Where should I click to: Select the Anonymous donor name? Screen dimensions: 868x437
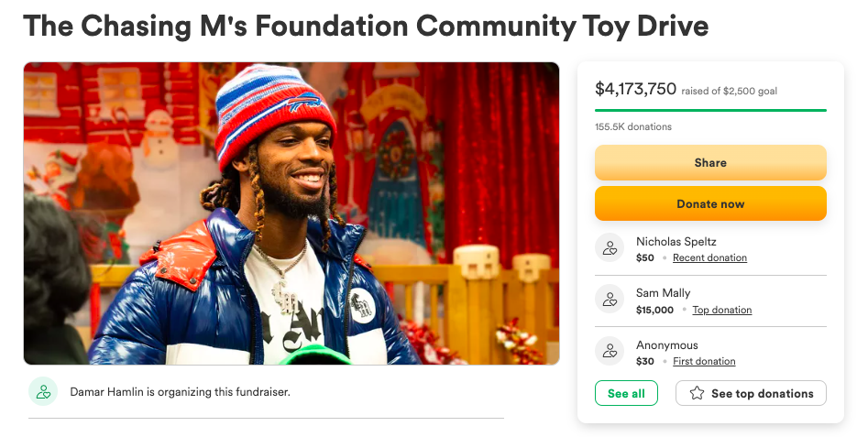pyautogui.click(x=666, y=345)
